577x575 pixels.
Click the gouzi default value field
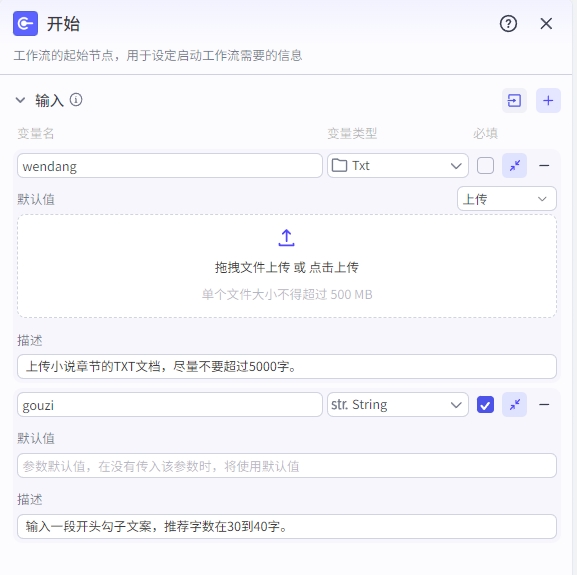[287, 466]
